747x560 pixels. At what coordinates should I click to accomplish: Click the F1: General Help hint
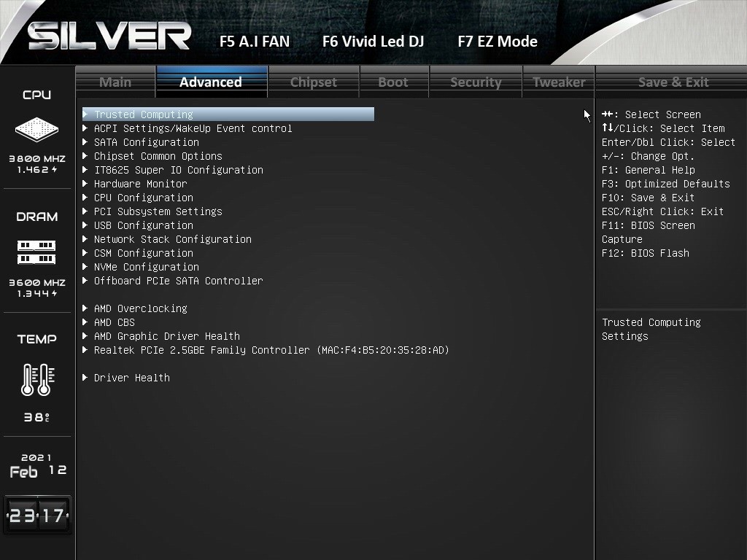pos(648,170)
